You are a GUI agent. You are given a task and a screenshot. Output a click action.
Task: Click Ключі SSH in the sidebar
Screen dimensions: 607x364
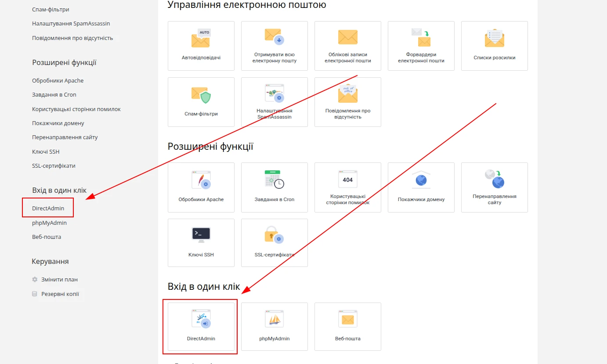click(46, 151)
